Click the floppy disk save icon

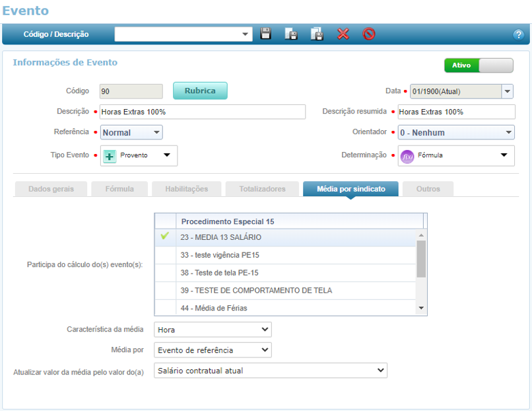pos(266,34)
